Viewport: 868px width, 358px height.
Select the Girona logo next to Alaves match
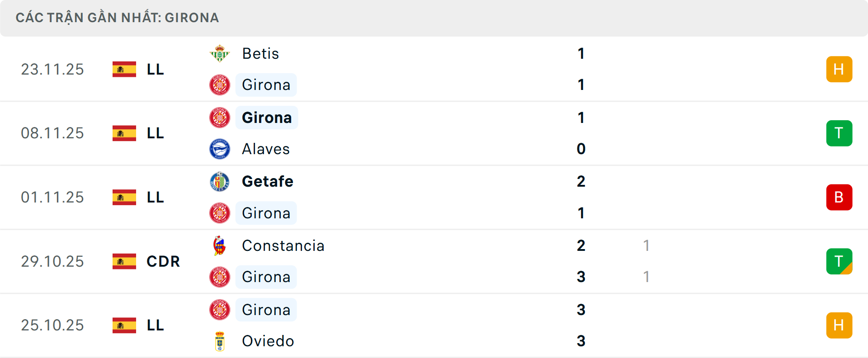click(x=220, y=117)
